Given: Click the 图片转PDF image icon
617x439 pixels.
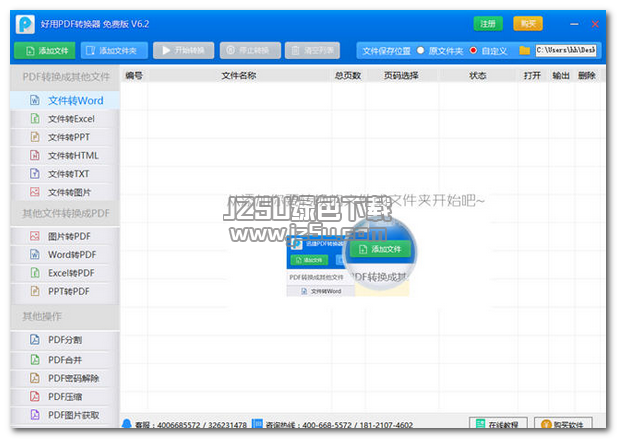Looking at the screenshot, I should tap(35, 236).
